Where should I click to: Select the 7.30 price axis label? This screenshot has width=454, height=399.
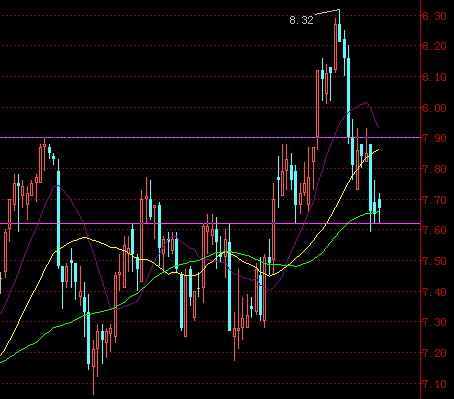point(435,322)
